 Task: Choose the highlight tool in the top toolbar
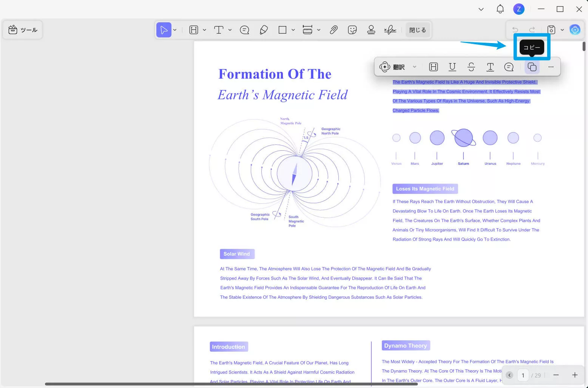(x=194, y=30)
